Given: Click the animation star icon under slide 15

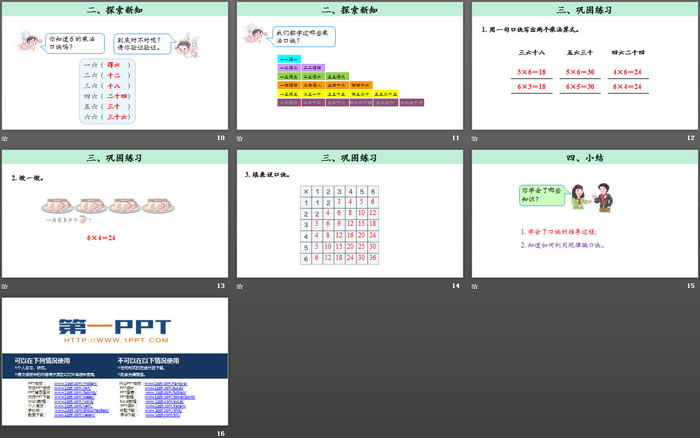Looking at the screenshot, I should [475, 286].
